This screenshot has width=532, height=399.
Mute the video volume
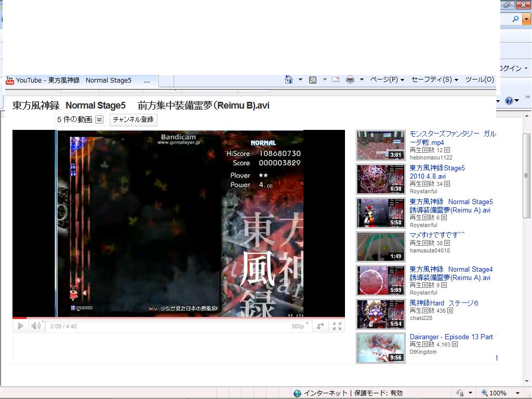point(36,326)
